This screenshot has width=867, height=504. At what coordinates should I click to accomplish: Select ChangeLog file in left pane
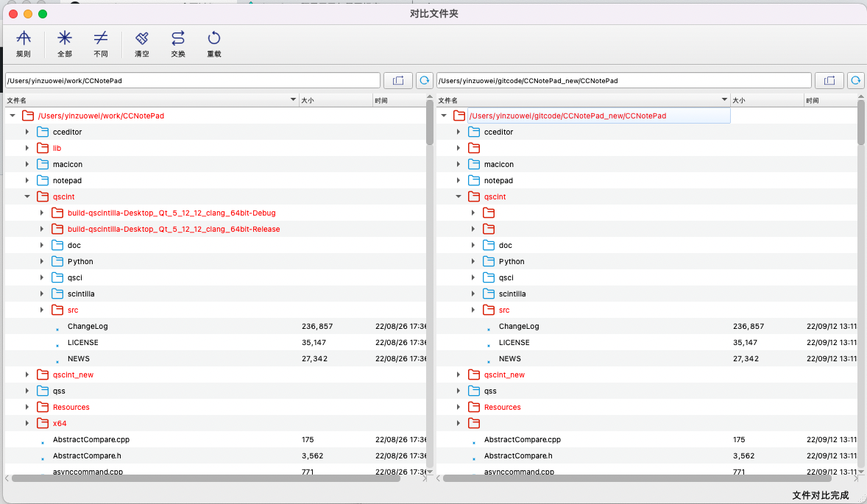coord(88,326)
